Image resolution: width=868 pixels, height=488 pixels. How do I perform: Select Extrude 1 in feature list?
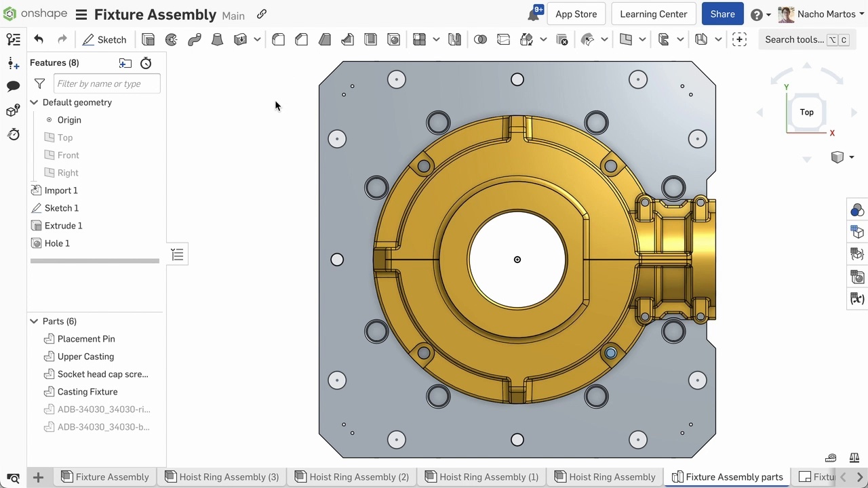point(63,226)
